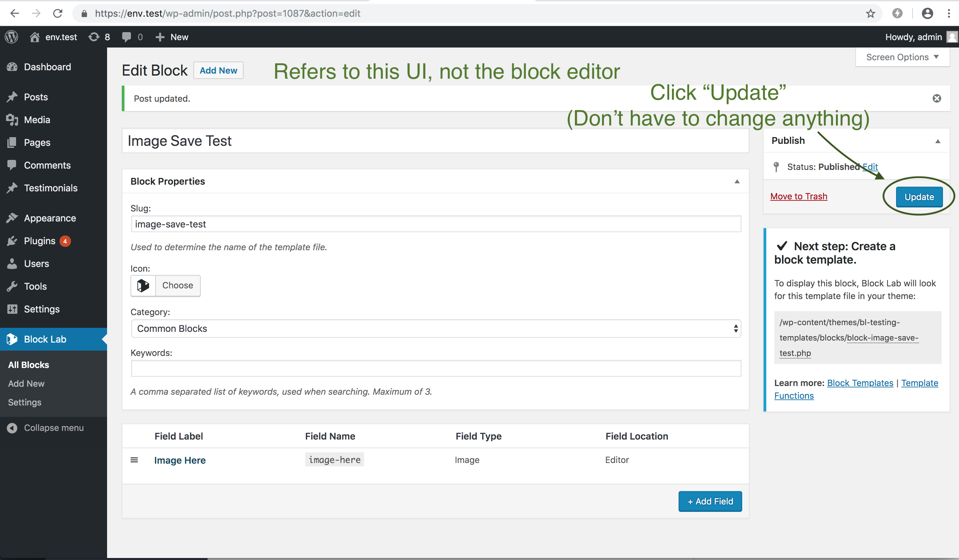The image size is (959, 560).
Task: Open the Plugins sidebar icon
Action: pos(13,241)
